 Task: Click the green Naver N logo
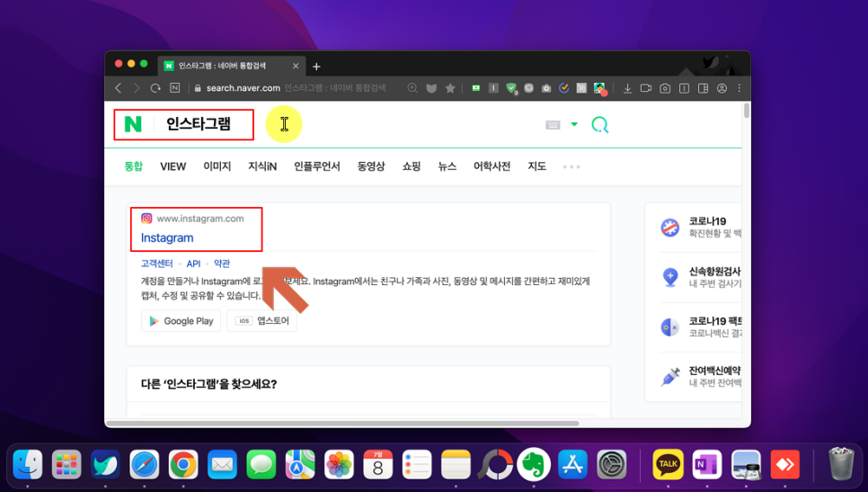(x=133, y=124)
